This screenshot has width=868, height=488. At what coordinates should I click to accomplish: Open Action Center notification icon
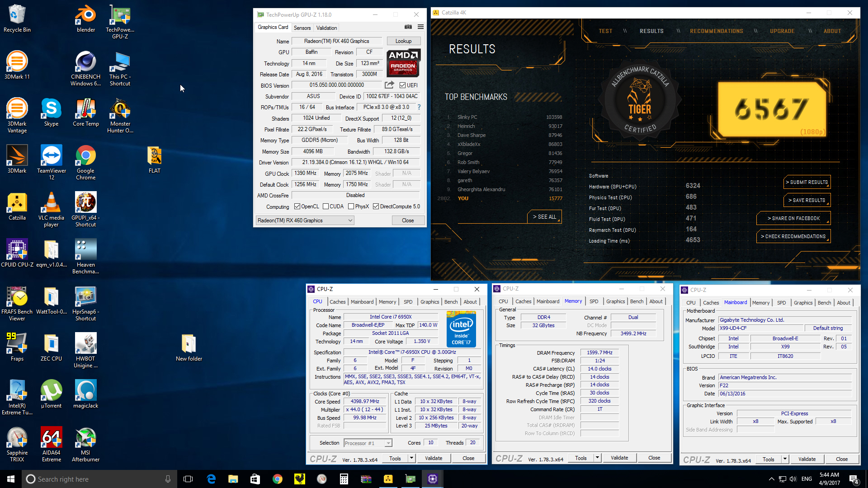click(854, 479)
